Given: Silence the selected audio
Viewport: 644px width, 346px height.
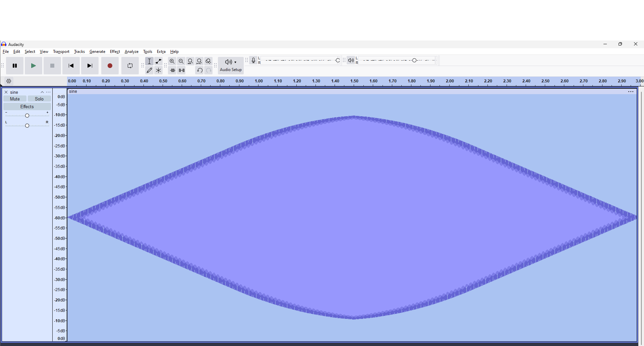Looking at the screenshot, I should pyautogui.click(x=181, y=70).
